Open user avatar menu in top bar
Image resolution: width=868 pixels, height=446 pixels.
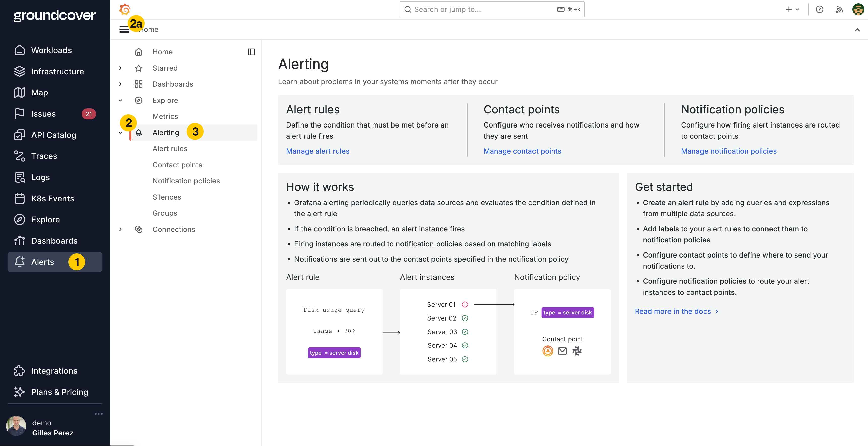coord(858,9)
